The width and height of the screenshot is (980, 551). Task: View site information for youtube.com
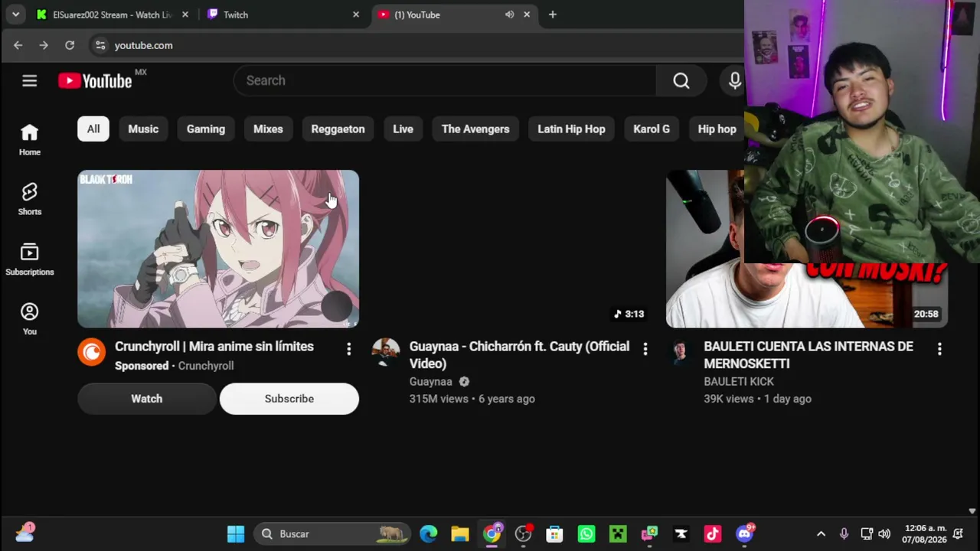coord(100,45)
